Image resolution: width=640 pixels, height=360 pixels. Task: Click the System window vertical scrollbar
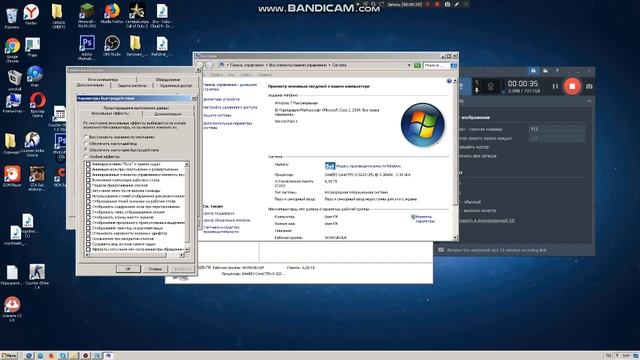(455, 159)
